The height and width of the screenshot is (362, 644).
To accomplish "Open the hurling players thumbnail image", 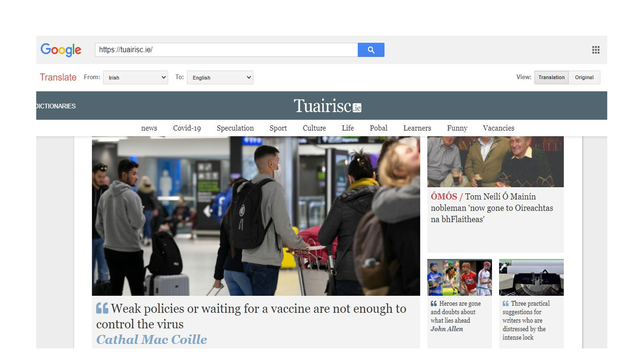I will [x=459, y=277].
